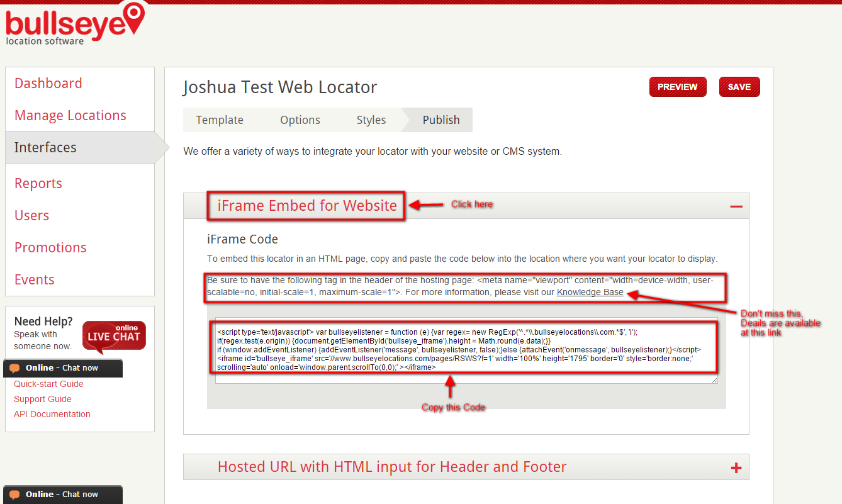Collapse iFrame Embed section with minus icon
842x504 pixels.
point(736,206)
